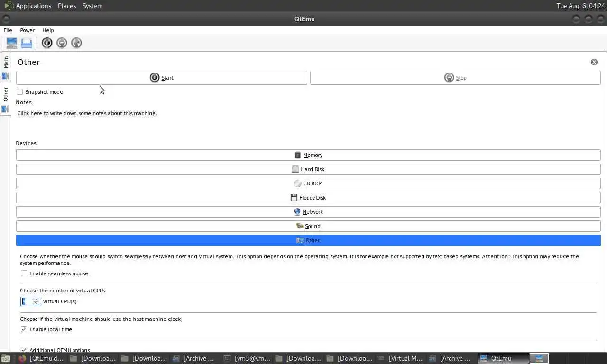
Task: Start the virtual machine with the Start button
Action: [x=162, y=78]
